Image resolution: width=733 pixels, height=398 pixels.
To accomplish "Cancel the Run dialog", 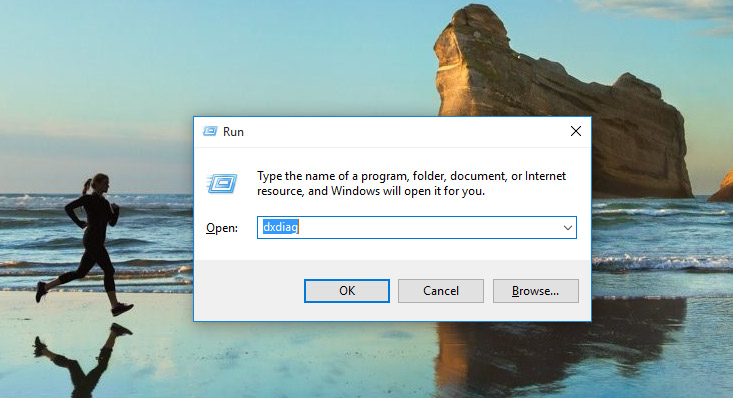I will 441,291.
